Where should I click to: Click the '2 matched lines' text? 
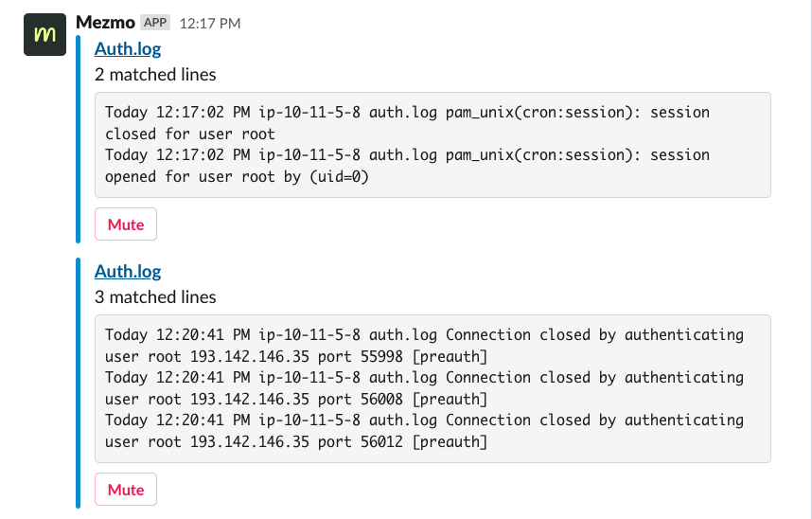coord(155,75)
